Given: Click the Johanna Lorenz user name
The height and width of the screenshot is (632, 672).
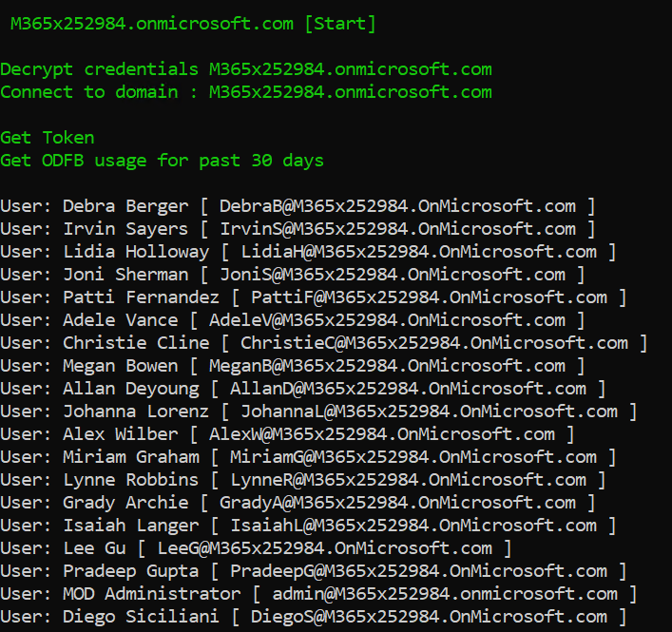Looking at the screenshot, I should 135,412.
